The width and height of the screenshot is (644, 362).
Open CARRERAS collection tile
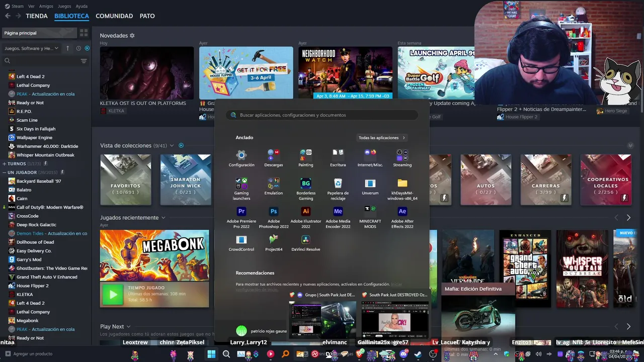(x=545, y=179)
